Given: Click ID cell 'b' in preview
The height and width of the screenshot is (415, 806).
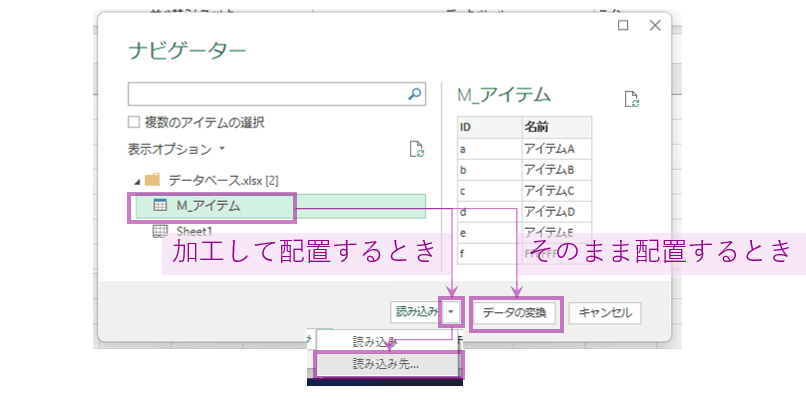Looking at the screenshot, I should [489, 170].
